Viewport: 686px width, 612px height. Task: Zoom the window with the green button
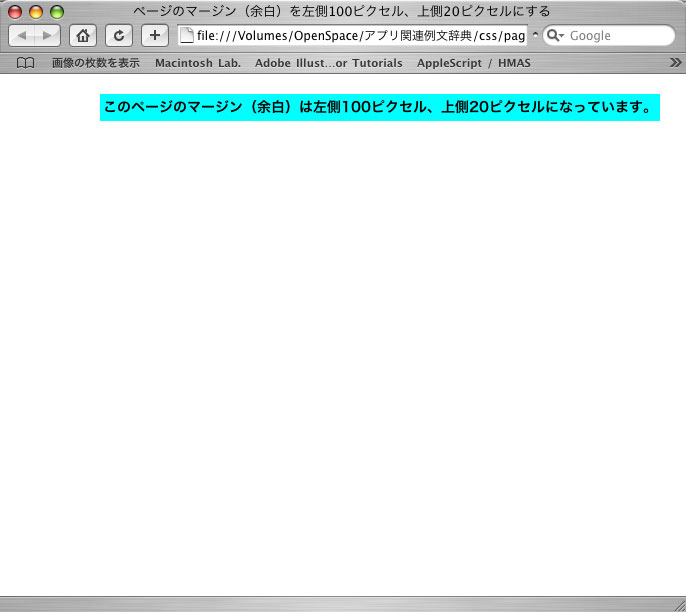(x=57, y=12)
